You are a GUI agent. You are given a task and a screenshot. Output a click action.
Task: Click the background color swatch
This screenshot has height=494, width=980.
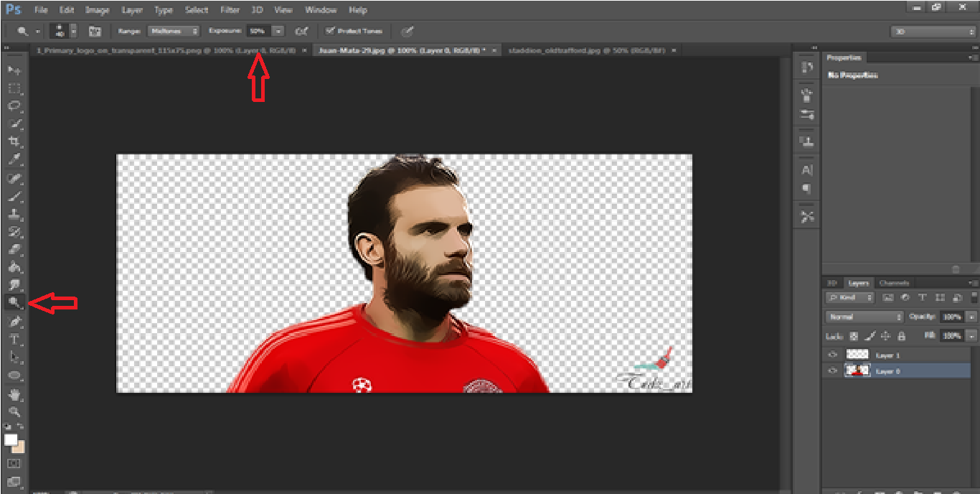20,448
